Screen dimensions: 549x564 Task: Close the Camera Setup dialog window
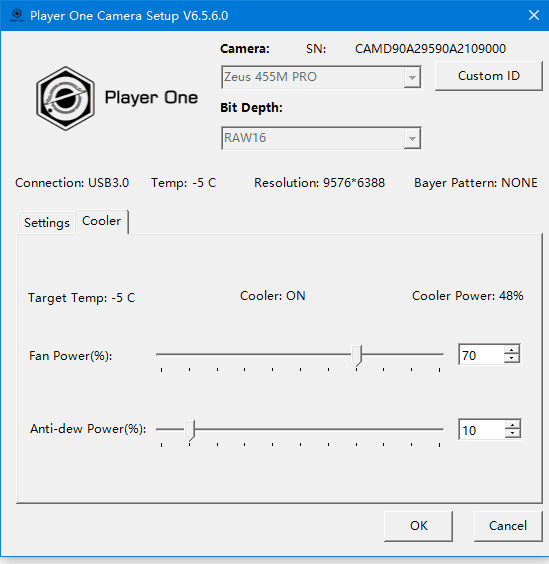[534, 15]
